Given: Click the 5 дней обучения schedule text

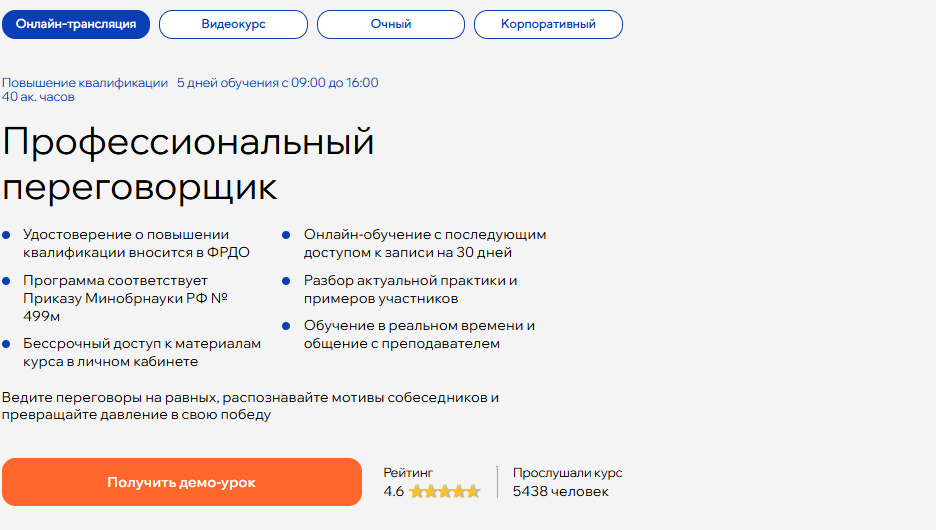Looking at the screenshot, I should [x=277, y=83].
